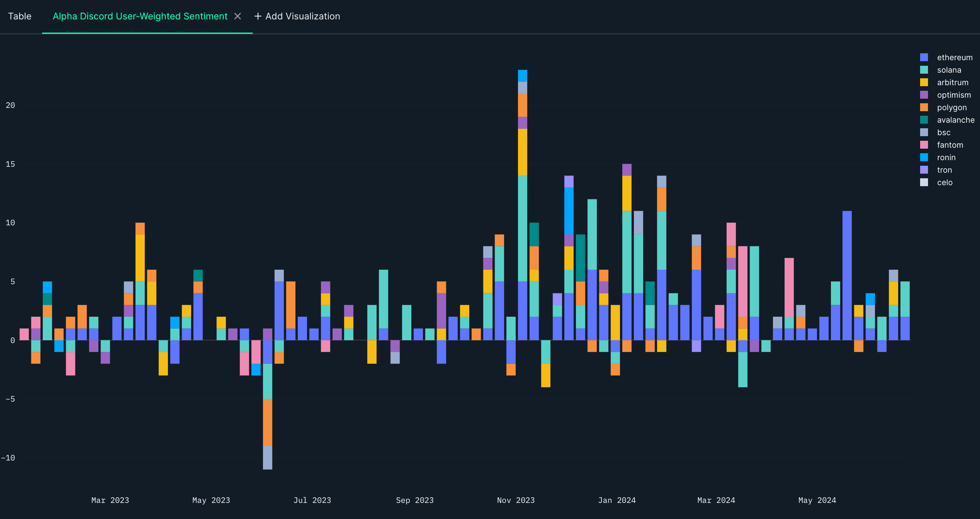This screenshot has width=980, height=519.
Task: Toggle polygon series in the legend
Action: click(x=951, y=108)
